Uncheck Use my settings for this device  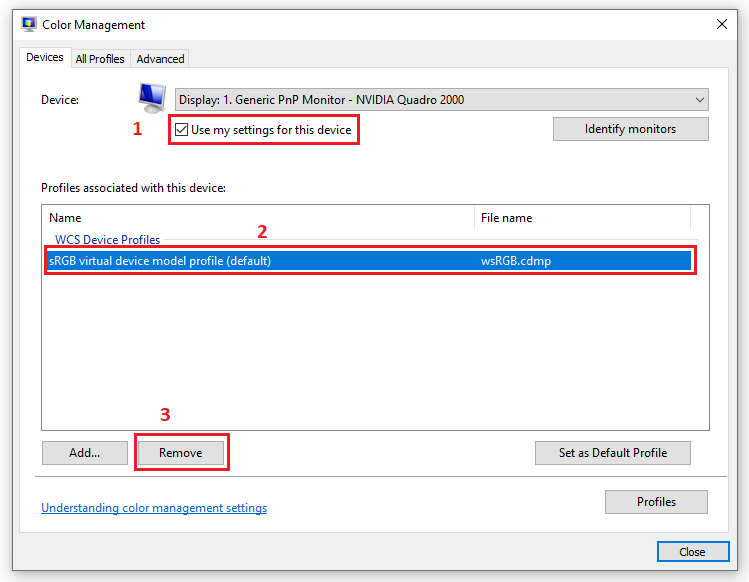(181, 130)
